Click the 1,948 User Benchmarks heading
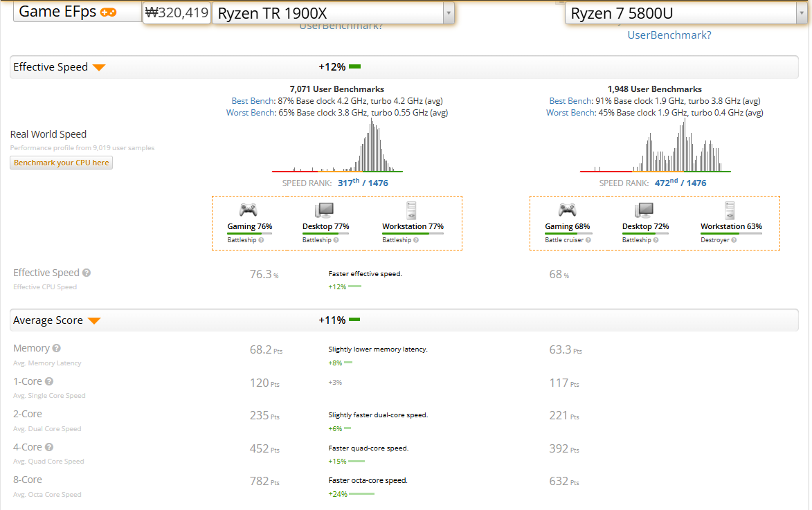 point(655,89)
